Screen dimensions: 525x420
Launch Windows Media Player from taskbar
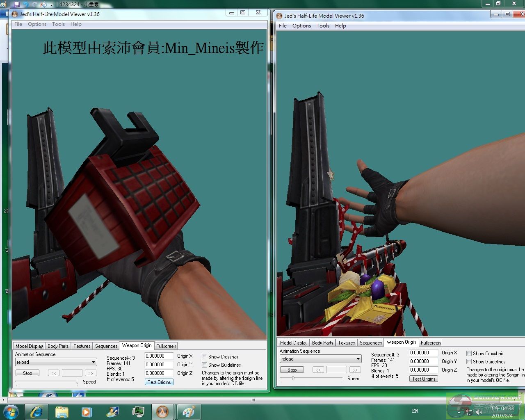pyautogui.click(x=87, y=411)
